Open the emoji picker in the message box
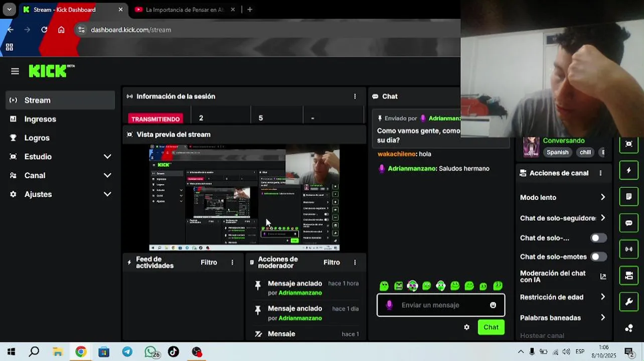Image resolution: width=644 pixels, height=361 pixels. [493, 305]
